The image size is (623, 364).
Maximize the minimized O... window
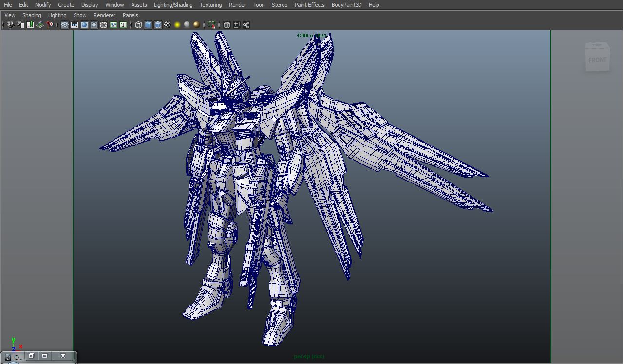pos(45,356)
